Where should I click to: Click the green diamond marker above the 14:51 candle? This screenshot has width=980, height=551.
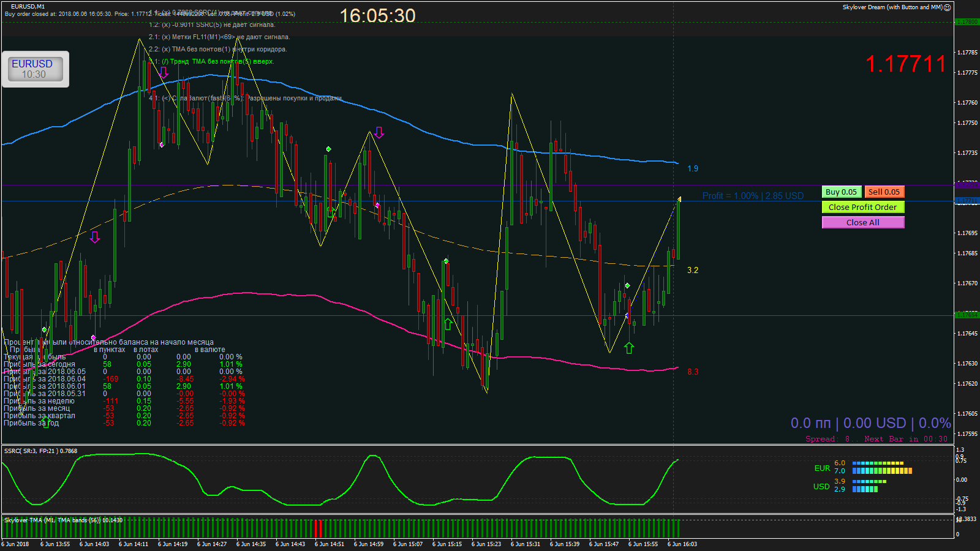[329, 149]
